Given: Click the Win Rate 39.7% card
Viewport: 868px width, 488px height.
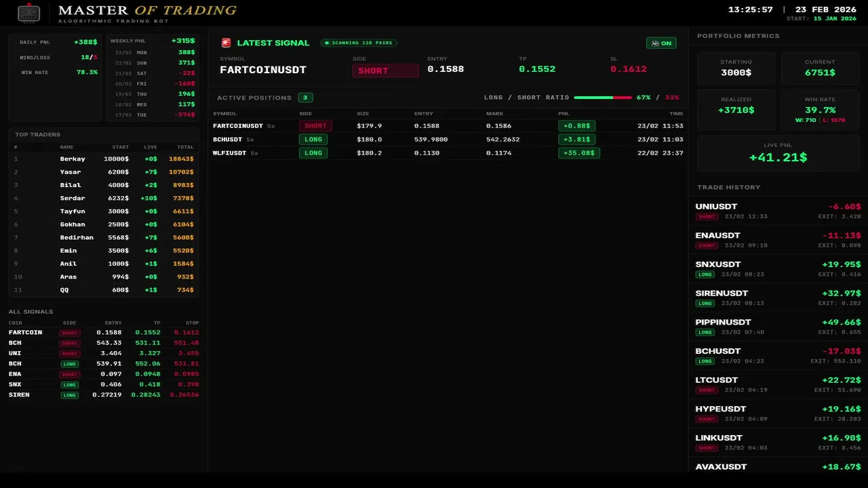Looking at the screenshot, I should tap(820, 110).
